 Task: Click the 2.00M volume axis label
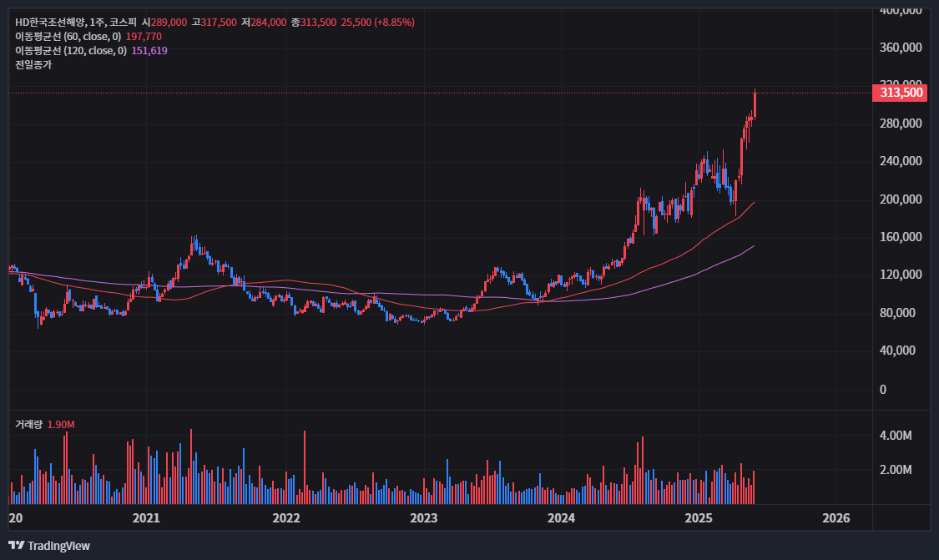896,470
